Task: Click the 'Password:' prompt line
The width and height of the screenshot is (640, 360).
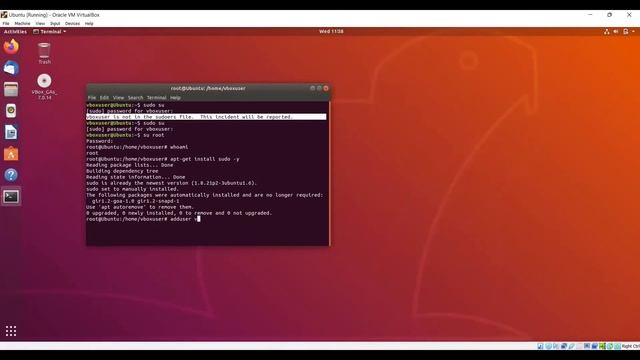Action: [99, 141]
